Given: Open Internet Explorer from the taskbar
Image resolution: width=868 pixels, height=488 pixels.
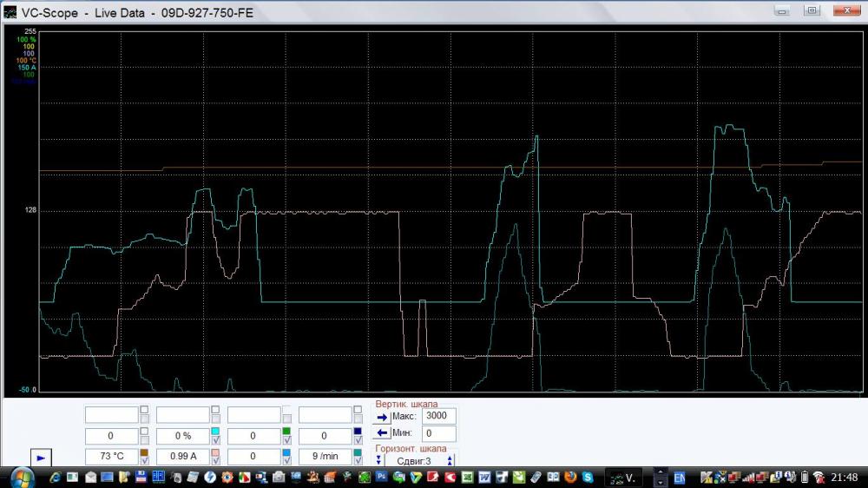Looking at the screenshot, I should (56, 478).
